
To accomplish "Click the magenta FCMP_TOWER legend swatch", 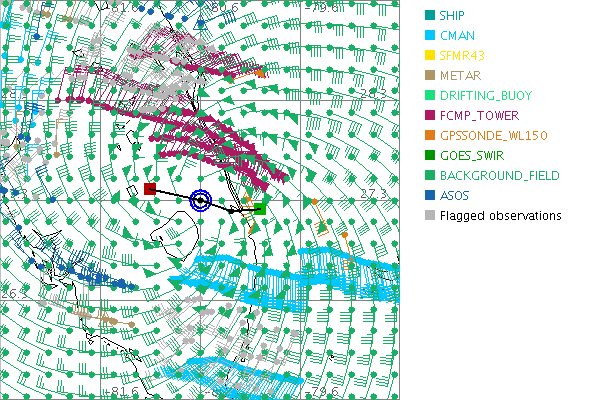I will (x=429, y=116).
